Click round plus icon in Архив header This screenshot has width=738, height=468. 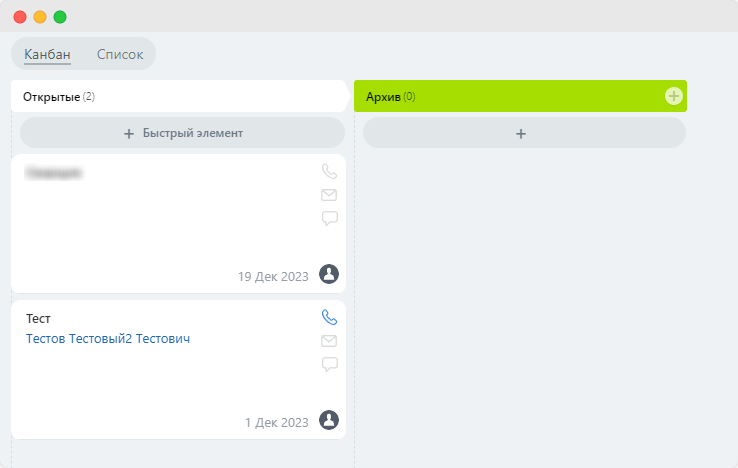click(674, 96)
